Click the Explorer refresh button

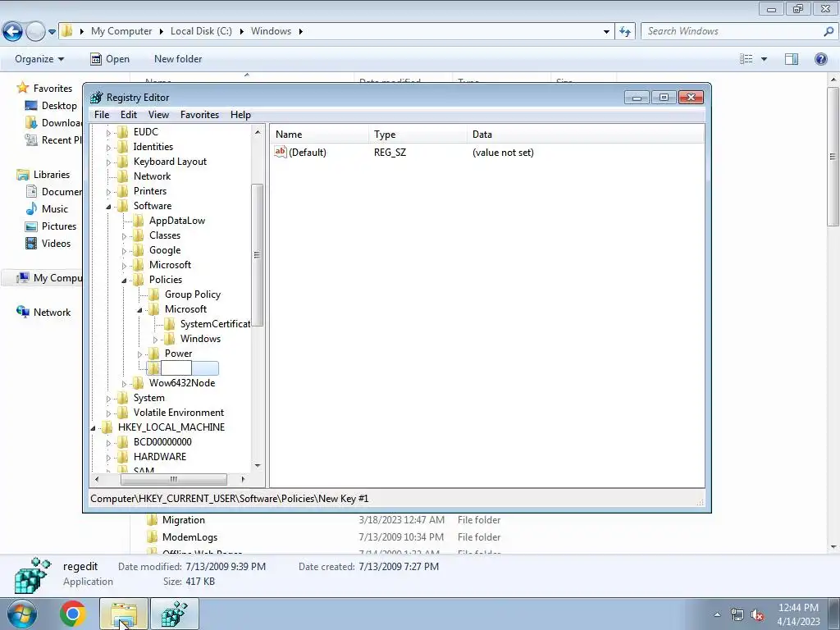pos(625,32)
